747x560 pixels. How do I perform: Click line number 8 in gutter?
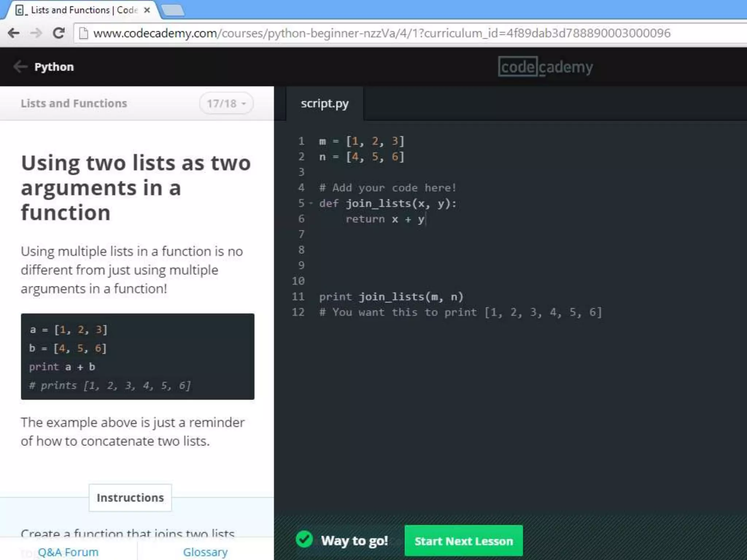(301, 250)
